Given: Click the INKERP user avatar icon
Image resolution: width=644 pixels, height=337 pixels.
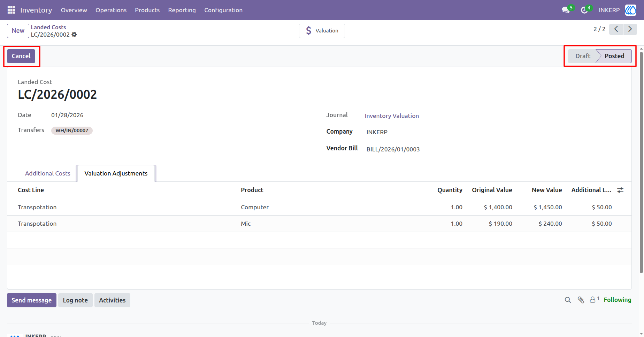Looking at the screenshot, I should point(630,10).
